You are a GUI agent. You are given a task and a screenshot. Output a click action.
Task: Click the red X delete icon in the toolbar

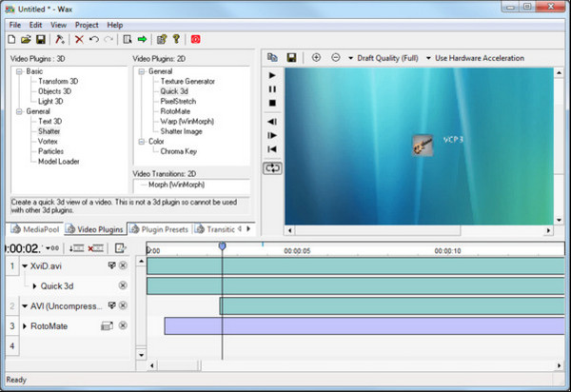tap(79, 39)
